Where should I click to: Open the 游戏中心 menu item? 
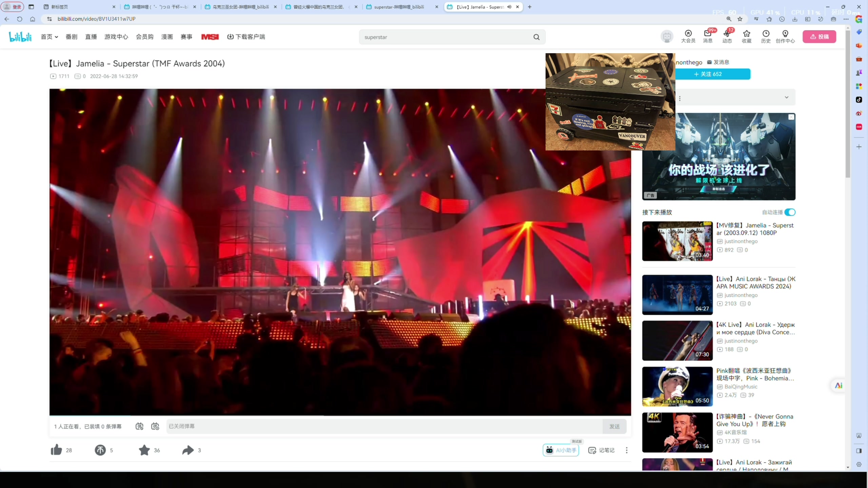pyautogui.click(x=116, y=37)
